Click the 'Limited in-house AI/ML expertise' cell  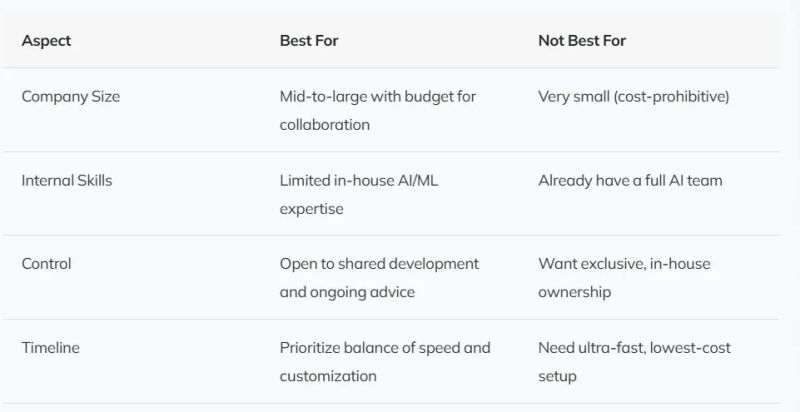click(x=357, y=181)
